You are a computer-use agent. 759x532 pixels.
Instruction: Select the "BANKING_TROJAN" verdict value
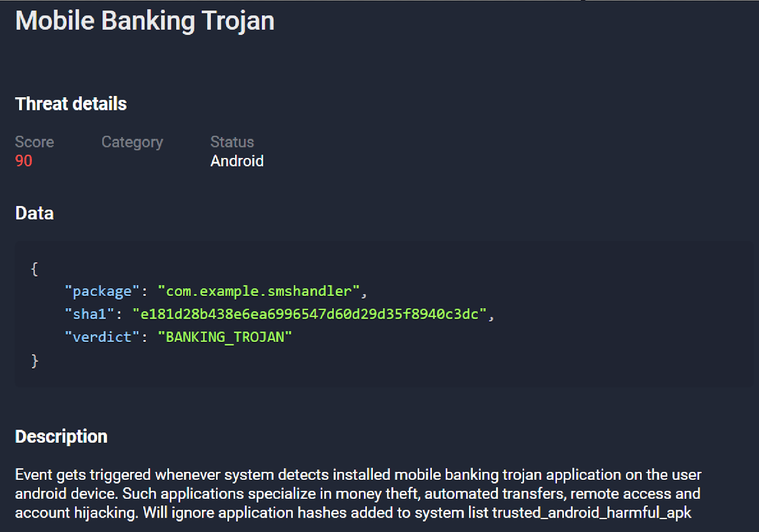click(x=225, y=337)
